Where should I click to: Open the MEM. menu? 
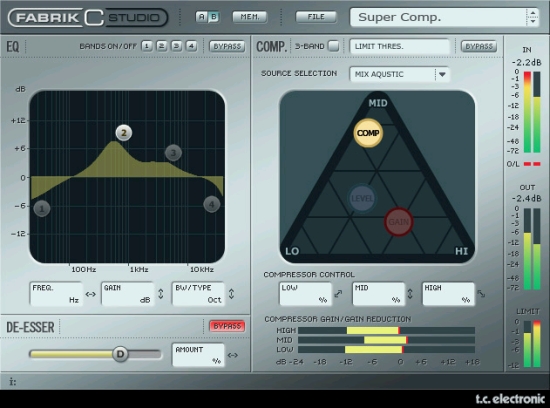click(250, 17)
